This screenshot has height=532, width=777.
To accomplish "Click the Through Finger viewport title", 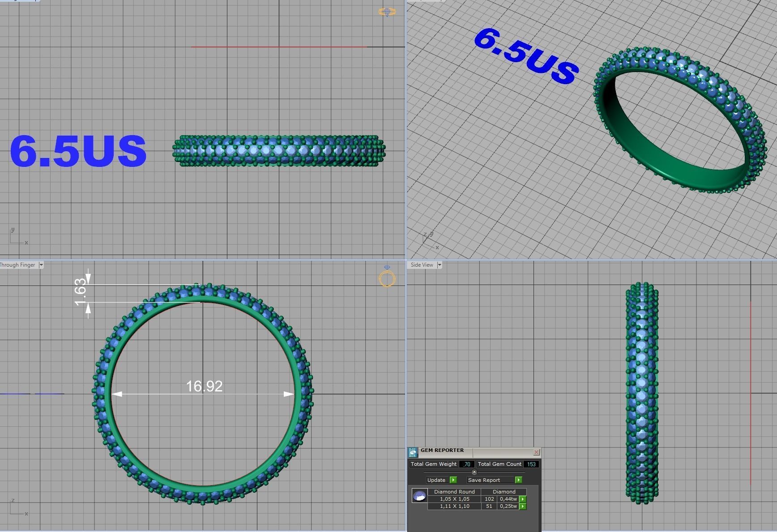I will 17,265.
